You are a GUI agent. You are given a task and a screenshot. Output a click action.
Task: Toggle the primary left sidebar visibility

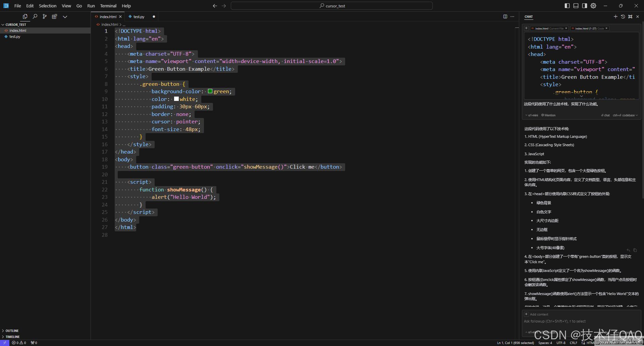pos(567,6)
